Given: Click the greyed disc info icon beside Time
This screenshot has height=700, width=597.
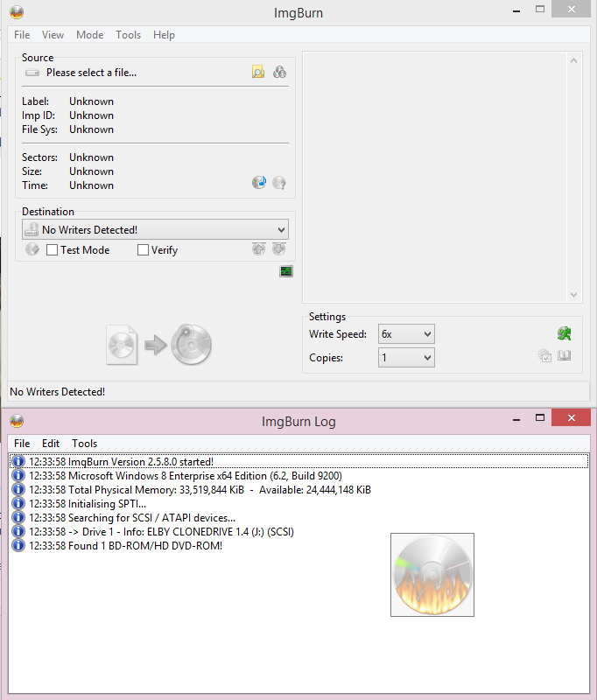Looking at the screenshot, I should tap(279, 182).
